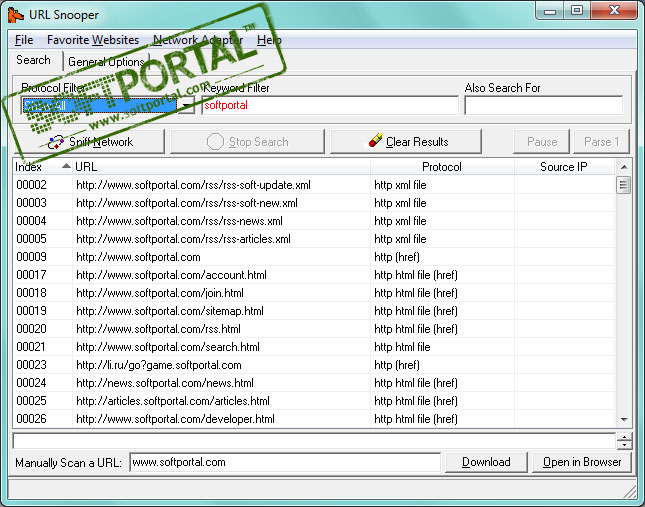645x507 pixels.
Task: Click the Keyword Filter input field
Action: pos(330,105)
